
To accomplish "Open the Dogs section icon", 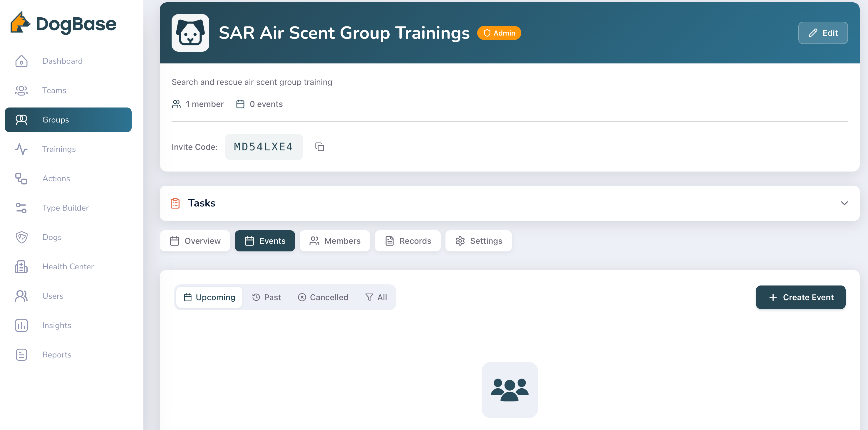I will [x=21, y=237].
